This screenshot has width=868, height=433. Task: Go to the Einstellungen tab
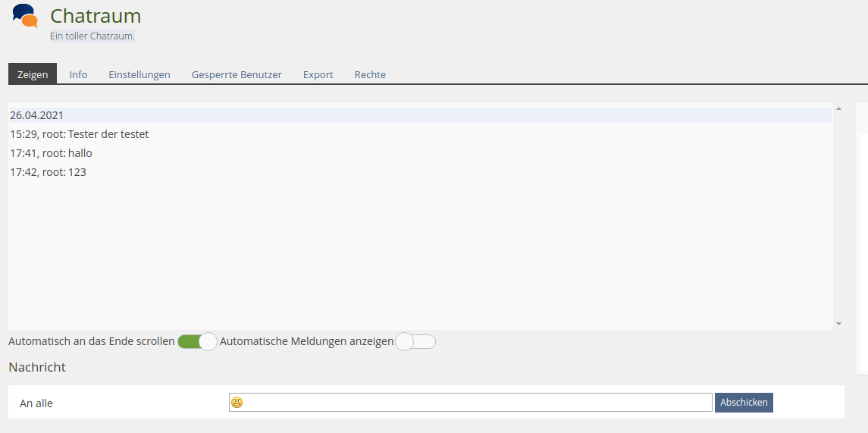click(x=139, y=74)
